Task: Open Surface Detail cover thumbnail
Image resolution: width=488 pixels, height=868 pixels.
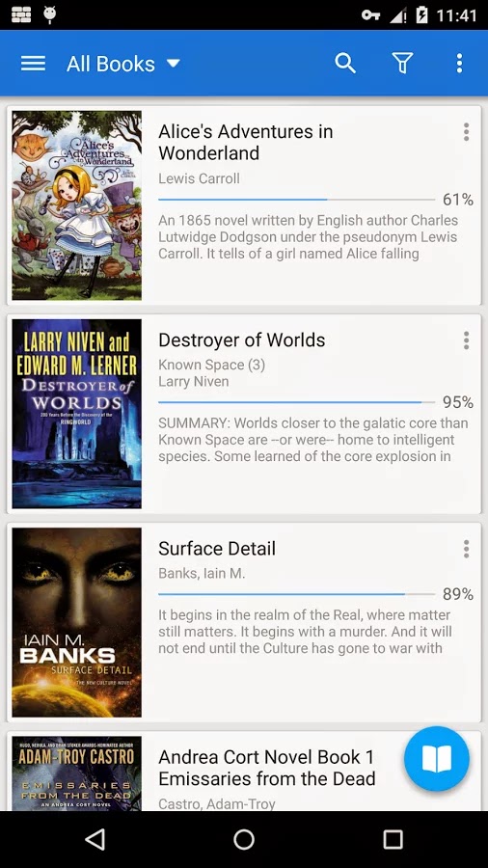Action: tap(77, 622)
